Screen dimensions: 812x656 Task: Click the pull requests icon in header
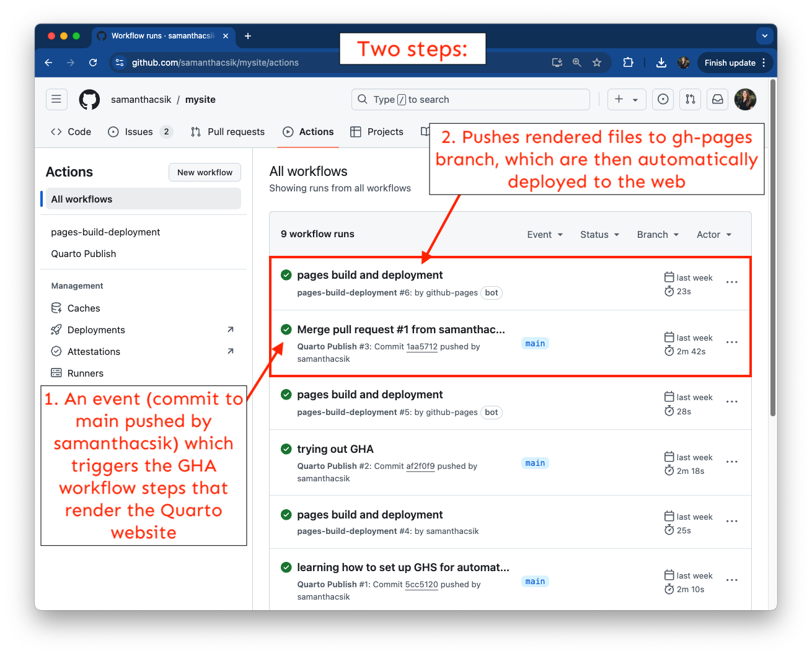tap(690, 99)
